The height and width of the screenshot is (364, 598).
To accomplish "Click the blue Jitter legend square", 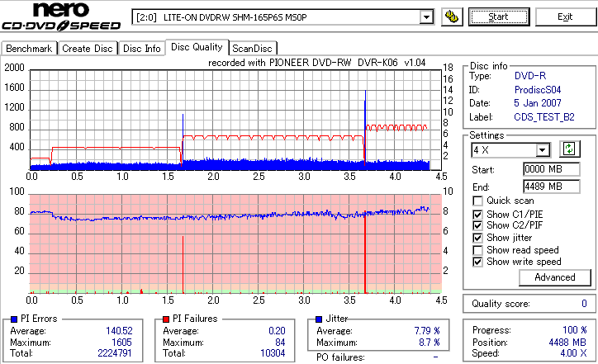I will coord(319,319).
